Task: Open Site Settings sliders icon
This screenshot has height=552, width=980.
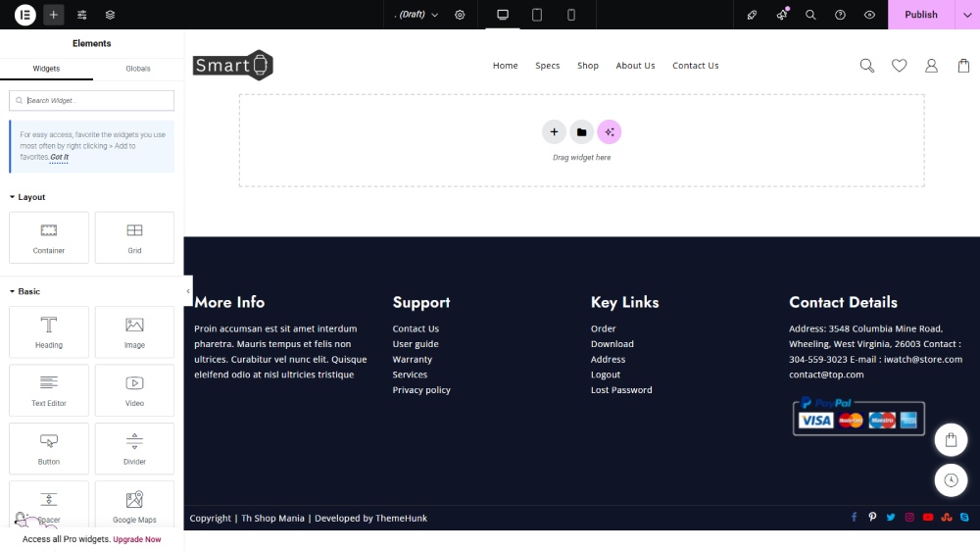Action: click(x=82, y=15)
